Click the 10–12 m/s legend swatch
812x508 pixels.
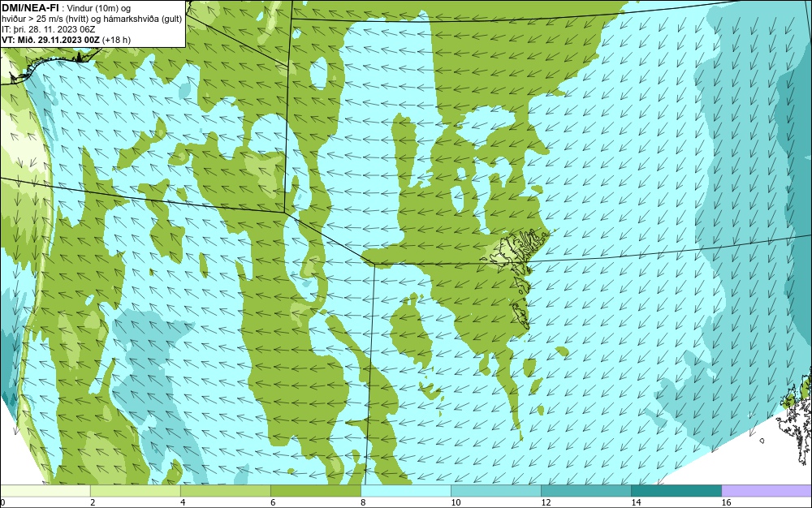click(495, 491)
